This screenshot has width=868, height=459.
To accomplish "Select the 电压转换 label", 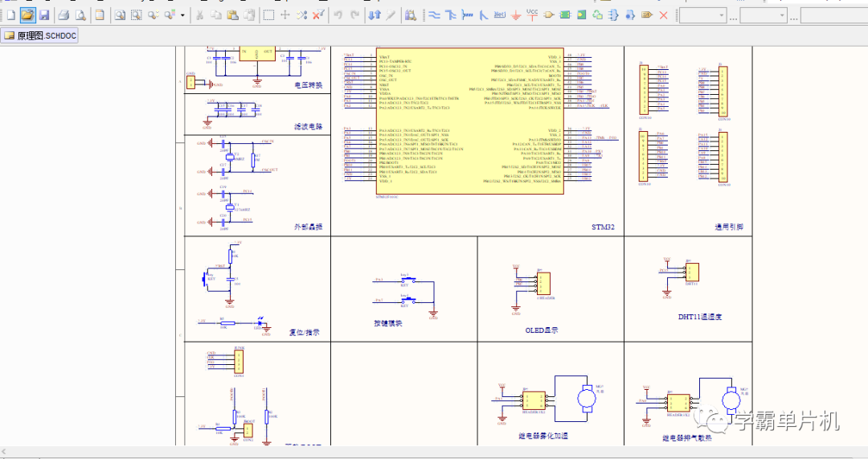I will (309, 84).
